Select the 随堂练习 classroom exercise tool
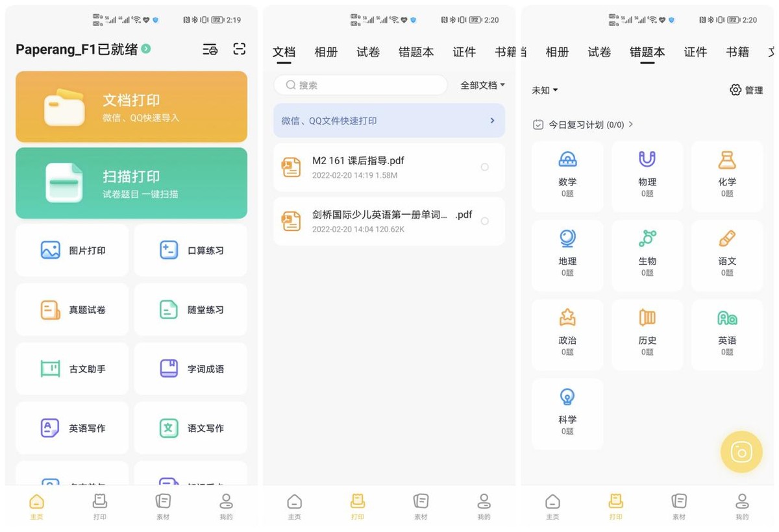779x532 pixels. tap(190, 309)
